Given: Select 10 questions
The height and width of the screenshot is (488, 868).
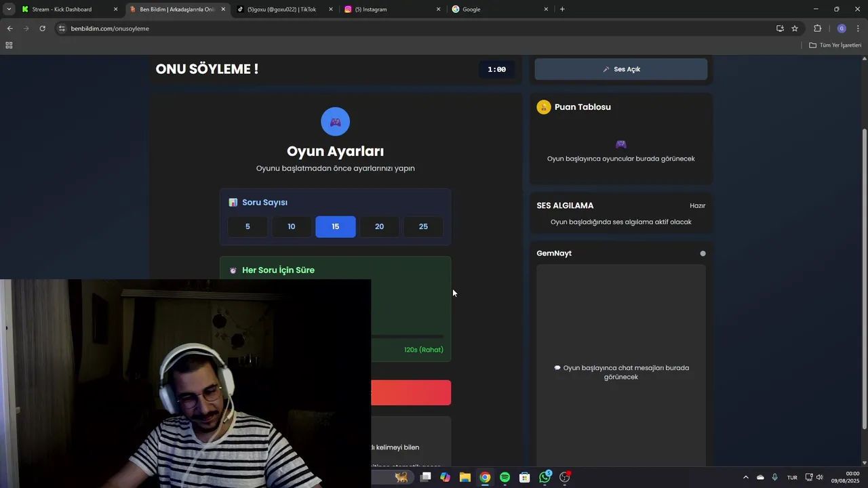Looking at the screenshot, I should pos(292,226).
